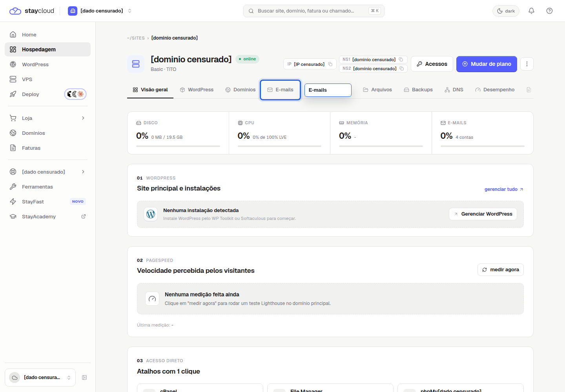565x392 pixels.
Task: Open StayAcademy external link icon
Action: (x=84, y=216)
